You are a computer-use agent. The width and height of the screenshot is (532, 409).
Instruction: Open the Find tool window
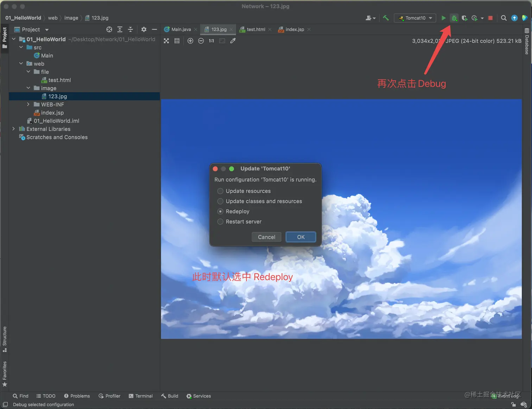coord(20,396)
